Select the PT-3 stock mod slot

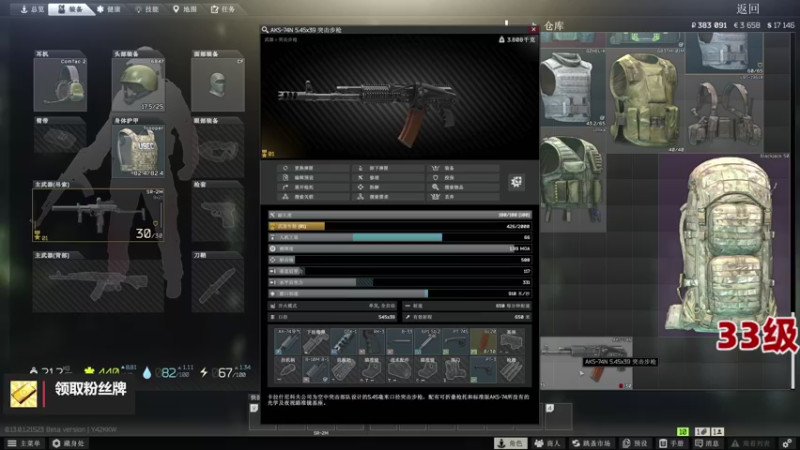483,370
